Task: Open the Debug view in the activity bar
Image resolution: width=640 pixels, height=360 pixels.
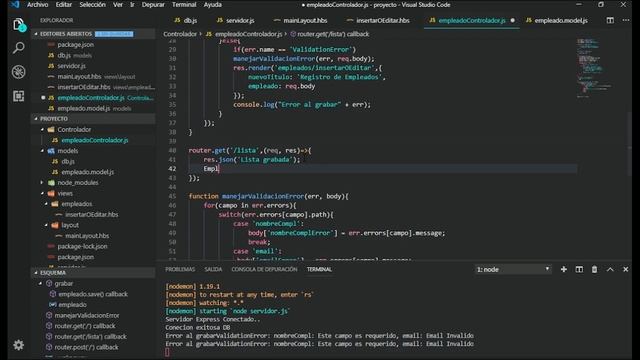Action: (18, 72)
